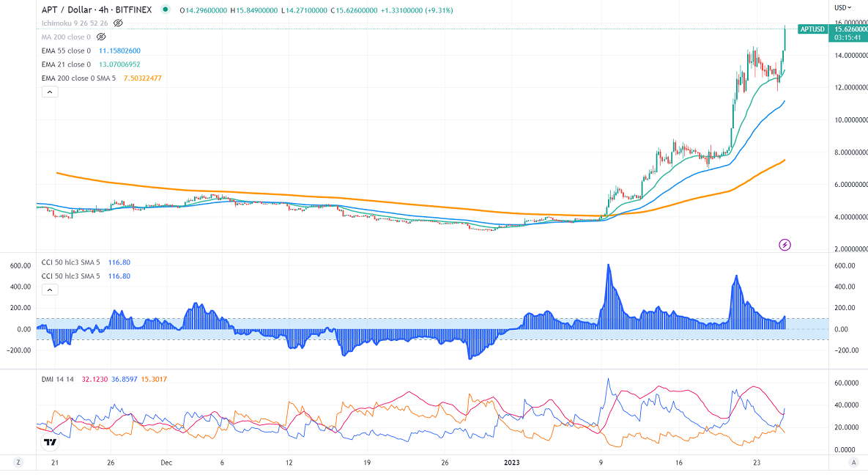Screen dimensions: 868x475
Task: Select the EMA 55 close legend
Action: pyautogui.click(x=66, y=51)
